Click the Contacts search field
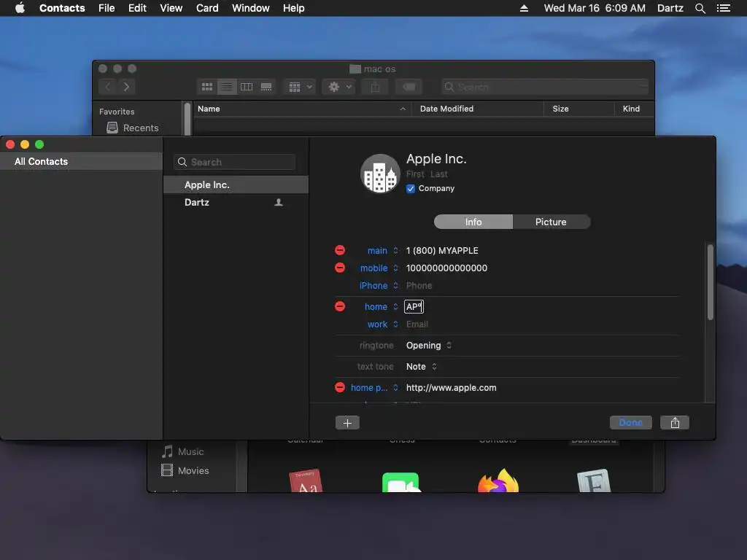This screenshot has width=747, height=560. pyautogui.click(x=235, y=162)
